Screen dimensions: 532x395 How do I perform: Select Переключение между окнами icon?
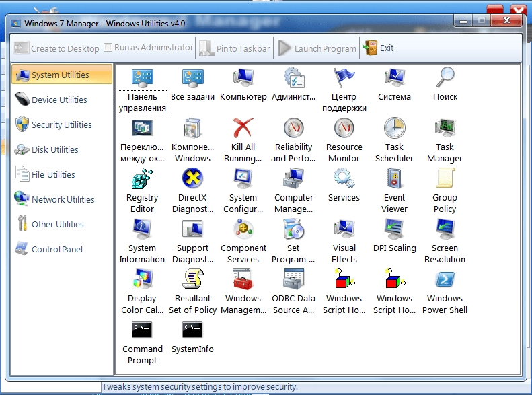click(x=142, y=129)
